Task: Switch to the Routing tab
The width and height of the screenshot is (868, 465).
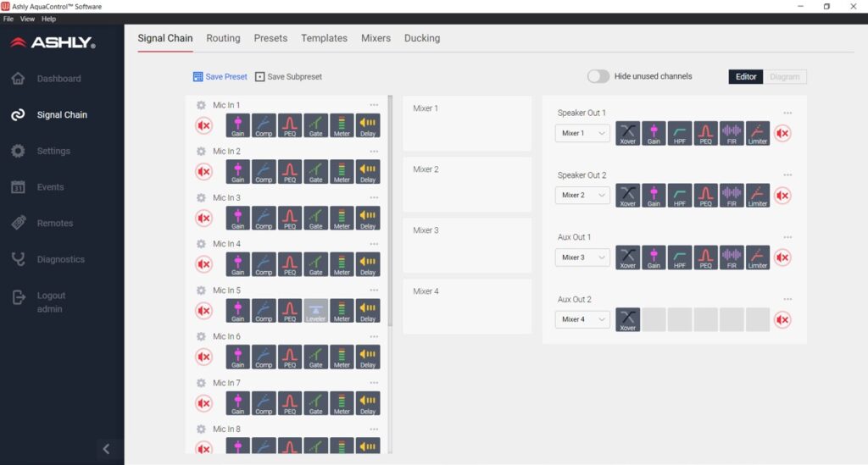Action: pyautogui.click(x=223, y=38)
